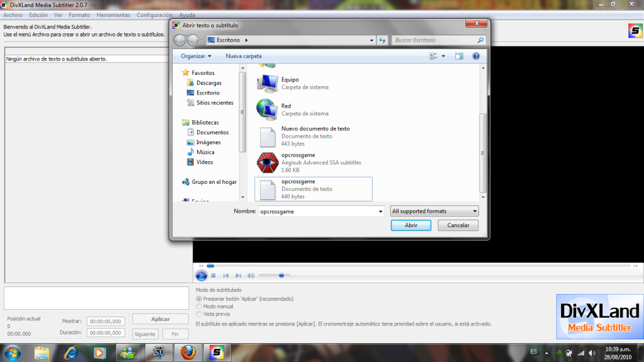Image resolution: width=644 pixels, height=362 pixels.
Task: Click the dialog back navigation arrow
Action: tap(179, 40)
